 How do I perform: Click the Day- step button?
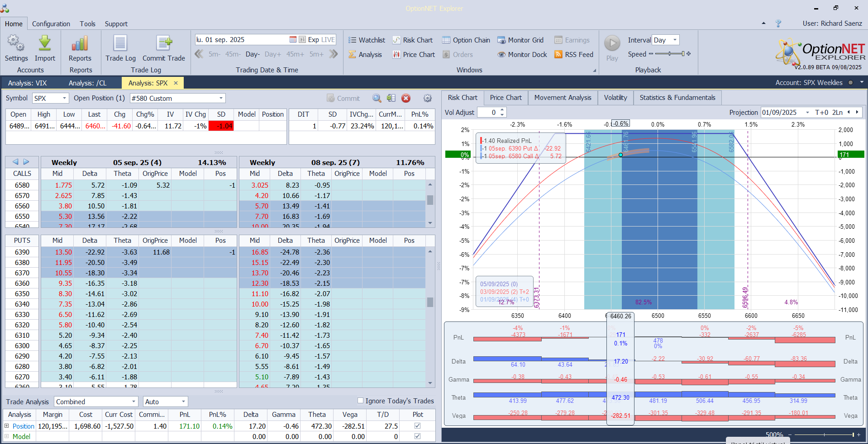click(x=253, y=54)
